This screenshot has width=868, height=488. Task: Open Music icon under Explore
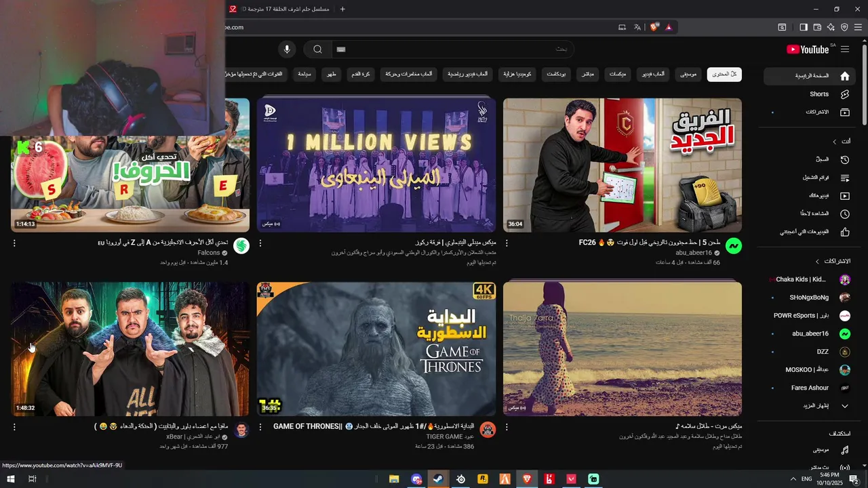pyautogui.click(x=844, y=450)
